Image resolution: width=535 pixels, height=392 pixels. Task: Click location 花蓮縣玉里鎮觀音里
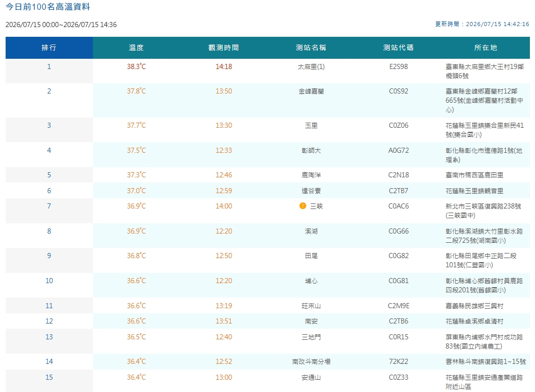[x=475, y=191]
